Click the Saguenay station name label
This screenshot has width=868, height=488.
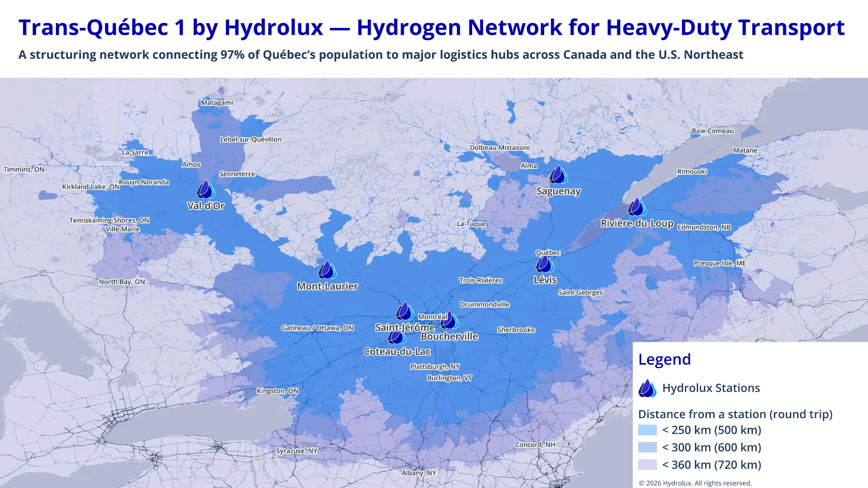pos(559,191)
